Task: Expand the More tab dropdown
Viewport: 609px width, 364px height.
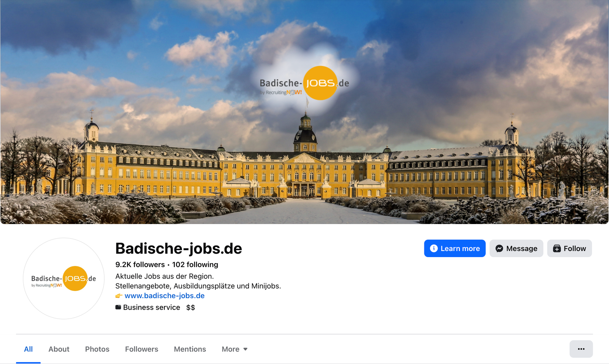Action: click(234, 349)
